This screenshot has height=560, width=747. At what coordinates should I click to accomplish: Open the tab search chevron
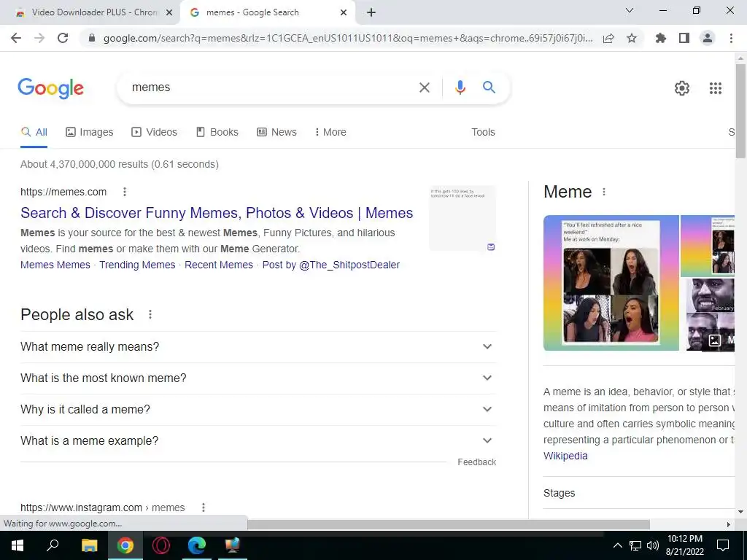630,10
